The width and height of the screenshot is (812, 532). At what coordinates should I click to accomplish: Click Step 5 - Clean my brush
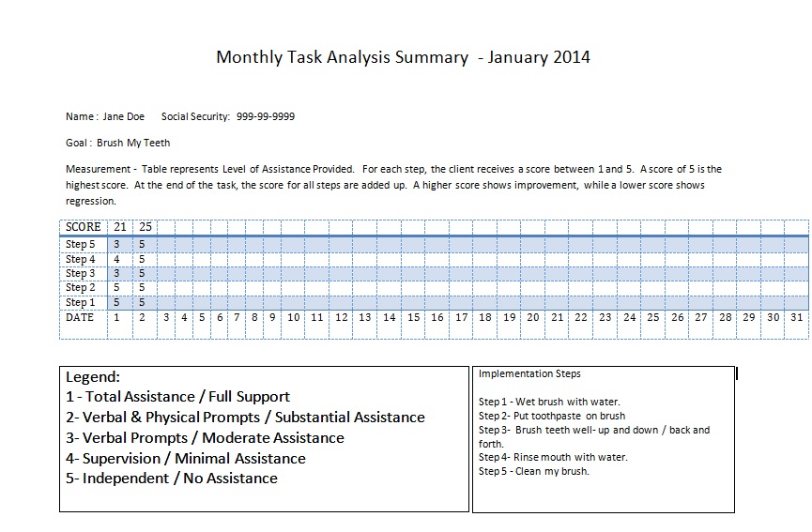[533, 471]
